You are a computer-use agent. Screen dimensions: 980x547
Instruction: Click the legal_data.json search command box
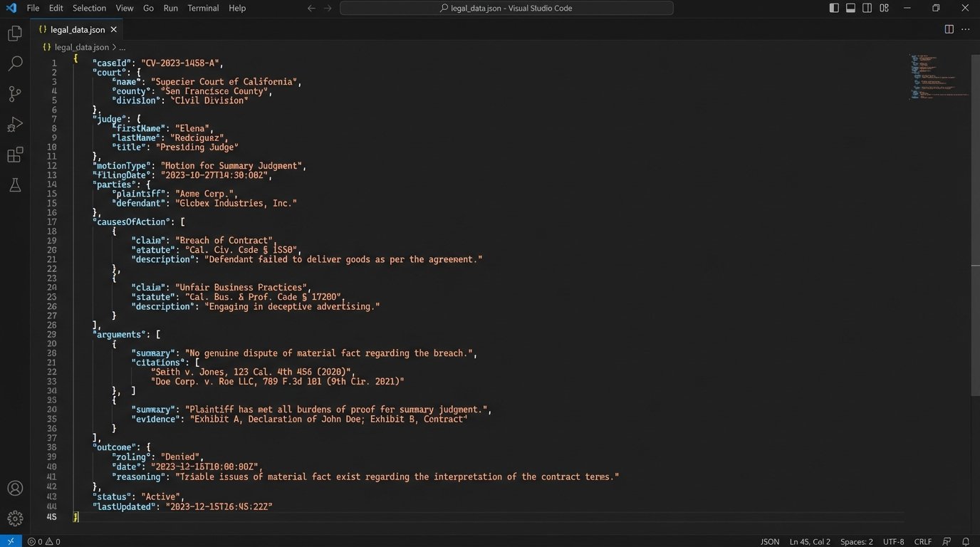pyautogui.click(x=506, y=9)
